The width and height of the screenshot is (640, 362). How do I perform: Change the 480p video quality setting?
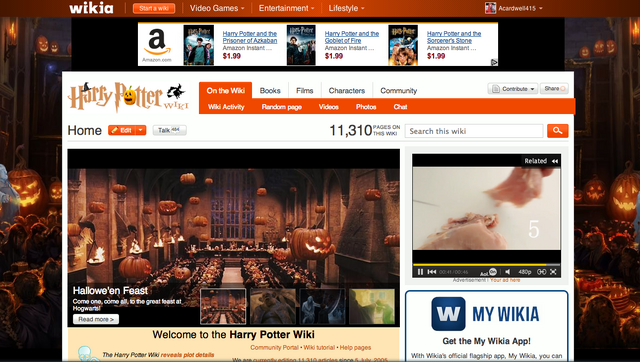524,272
